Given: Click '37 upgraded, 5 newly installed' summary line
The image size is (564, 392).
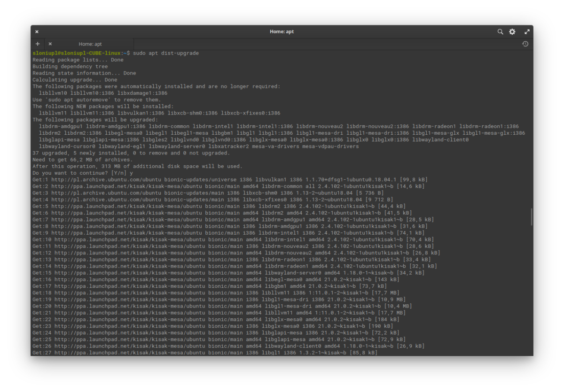Looking at the screenshot, I should click(131, 153).
